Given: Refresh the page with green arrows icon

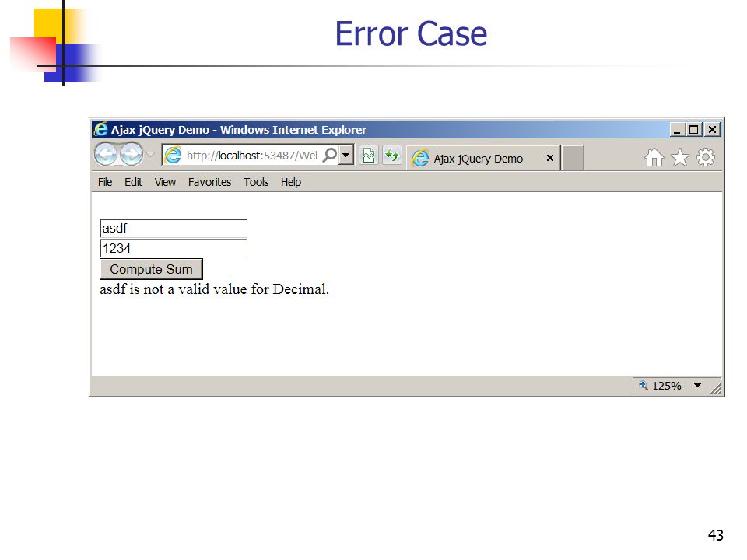Looking at the screenshot, I should click(x=392, y=156).
